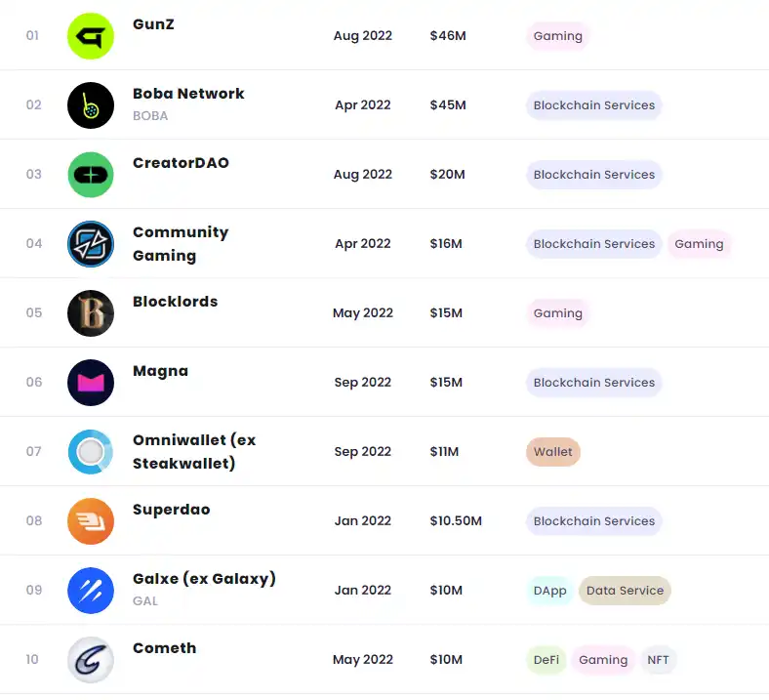This screenshot has height=700, width=769.
Task: Click the CreatorDAO green logo icon
Action: [91, 175]
